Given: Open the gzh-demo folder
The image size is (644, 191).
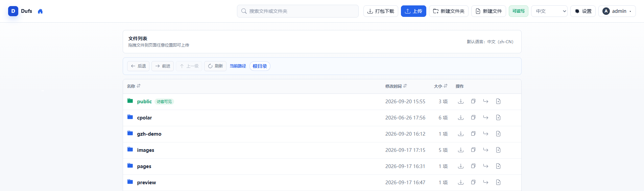Looking at the screenshot, I should (149, 134).
